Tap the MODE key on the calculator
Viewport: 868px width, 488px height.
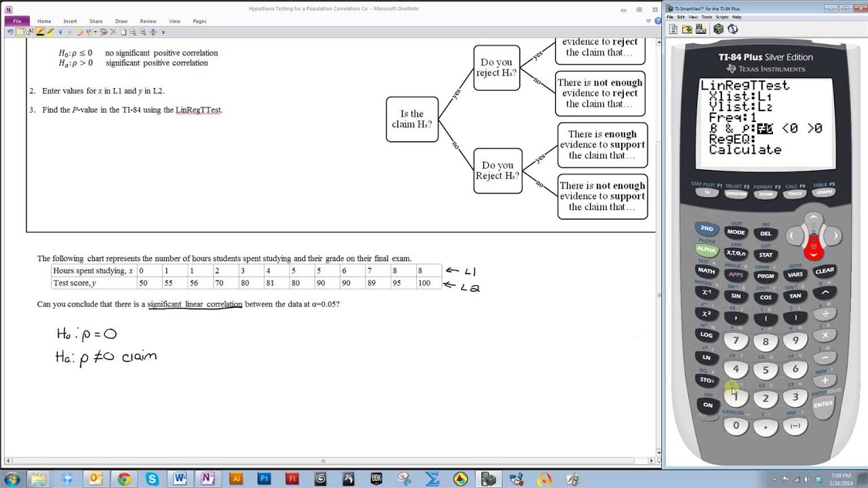click(x=736, y=232)
